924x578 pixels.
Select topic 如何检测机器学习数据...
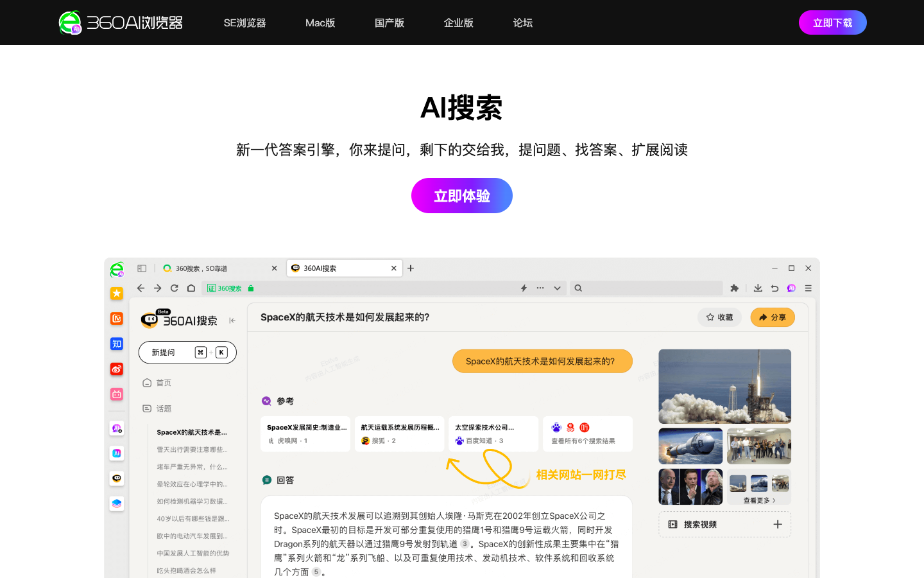pos(192,502)
